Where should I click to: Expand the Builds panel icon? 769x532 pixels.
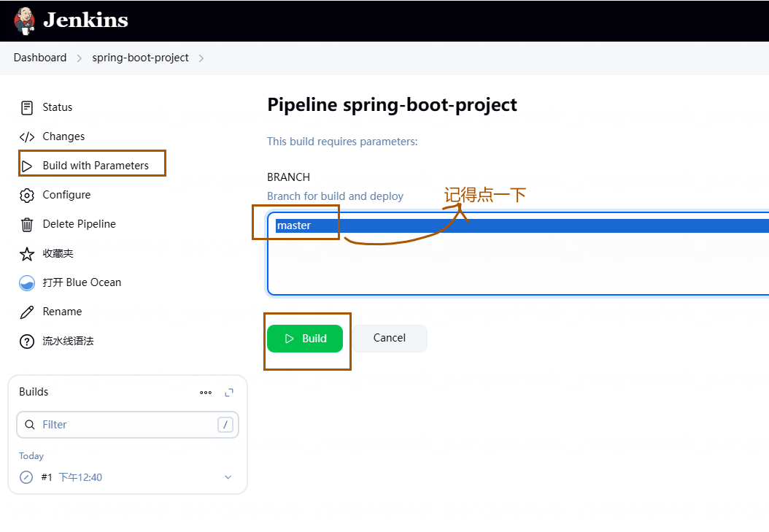pos(229,393)
